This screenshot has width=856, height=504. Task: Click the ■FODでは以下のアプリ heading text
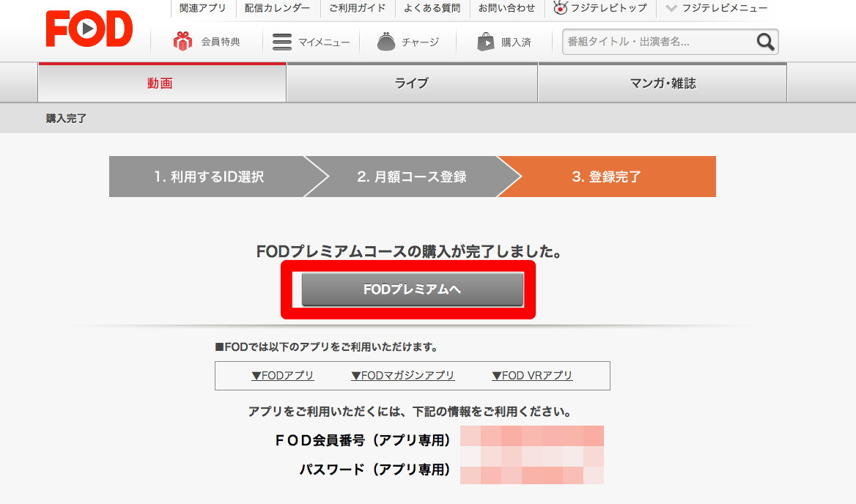[x=326, y=347]
